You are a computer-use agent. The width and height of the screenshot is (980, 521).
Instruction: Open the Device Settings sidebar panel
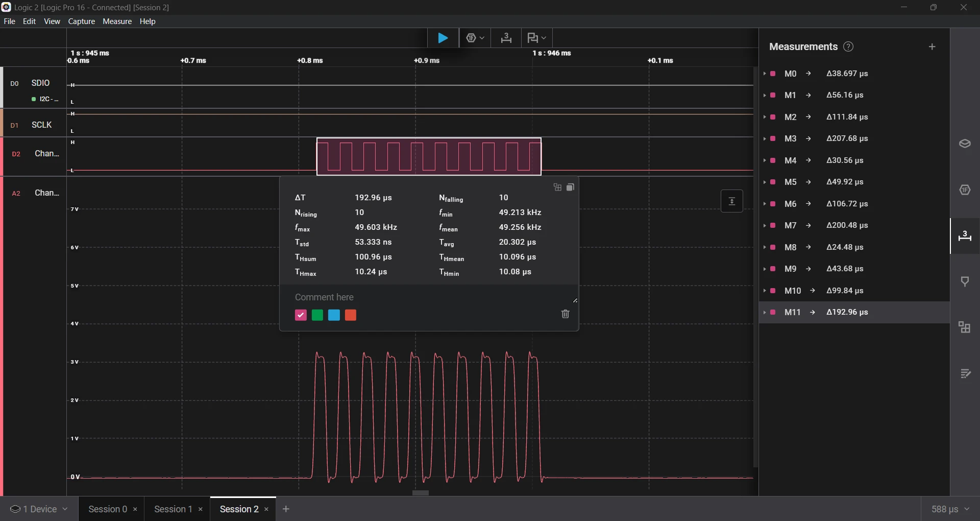(964, 144)
